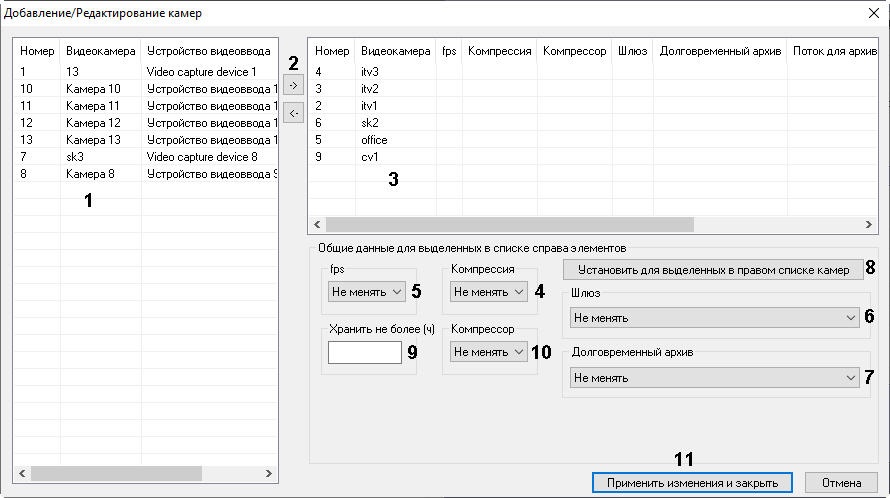The image size is (890, 498).
Task: Expand the Шлюз combo box
Action: (713, 318)
